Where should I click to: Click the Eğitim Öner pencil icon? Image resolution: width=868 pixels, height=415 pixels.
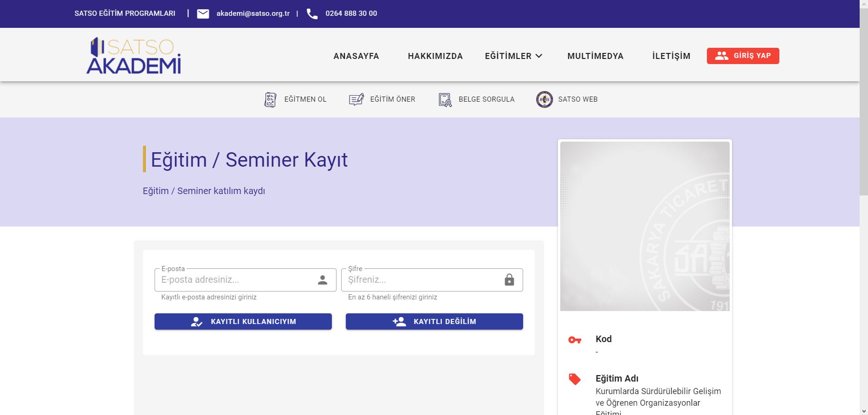coord(356,99)
